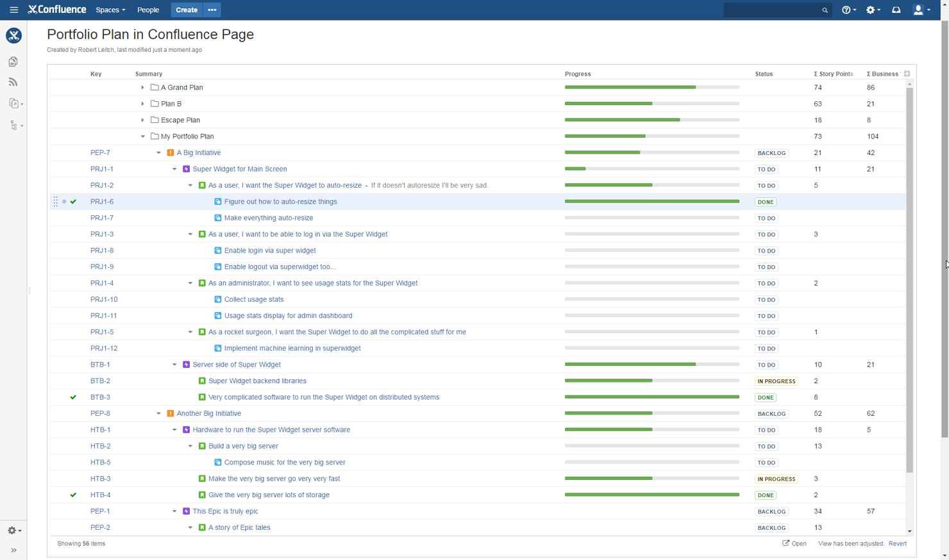
Task: Open the Figure out how to auto-resize things link
Action: click(x=280, y=202)
